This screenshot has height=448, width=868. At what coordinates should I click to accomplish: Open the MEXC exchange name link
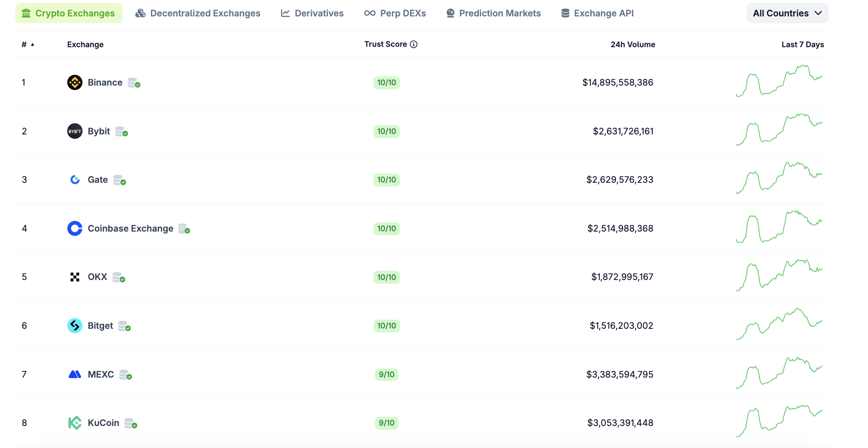coord(100,374)
